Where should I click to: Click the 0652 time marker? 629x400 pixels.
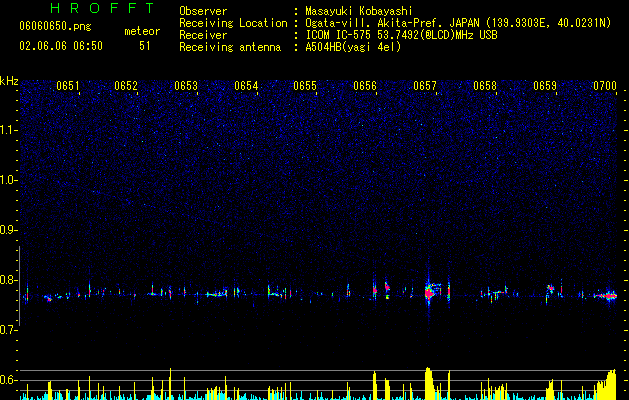126,86
